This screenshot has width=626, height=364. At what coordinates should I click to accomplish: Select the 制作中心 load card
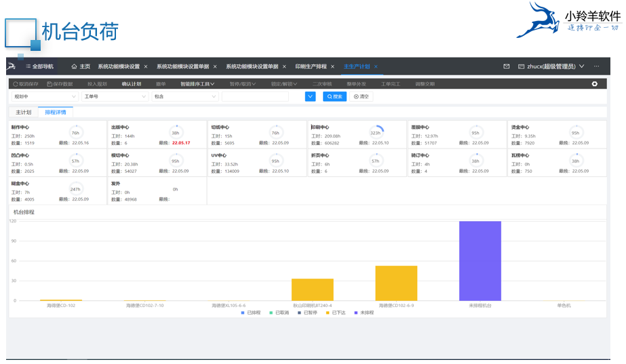point(58,134)
